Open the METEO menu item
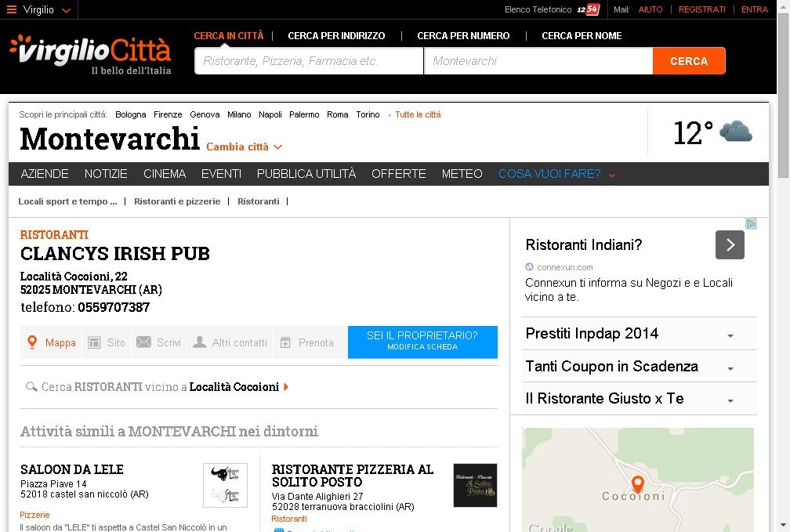This screenshot has height=532, width=790. 462,174
